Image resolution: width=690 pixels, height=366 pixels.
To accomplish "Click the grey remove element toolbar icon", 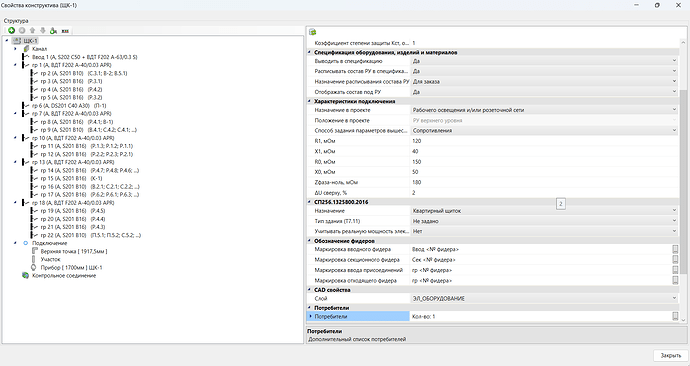I will pyautogui.click(x=22, y=30).
